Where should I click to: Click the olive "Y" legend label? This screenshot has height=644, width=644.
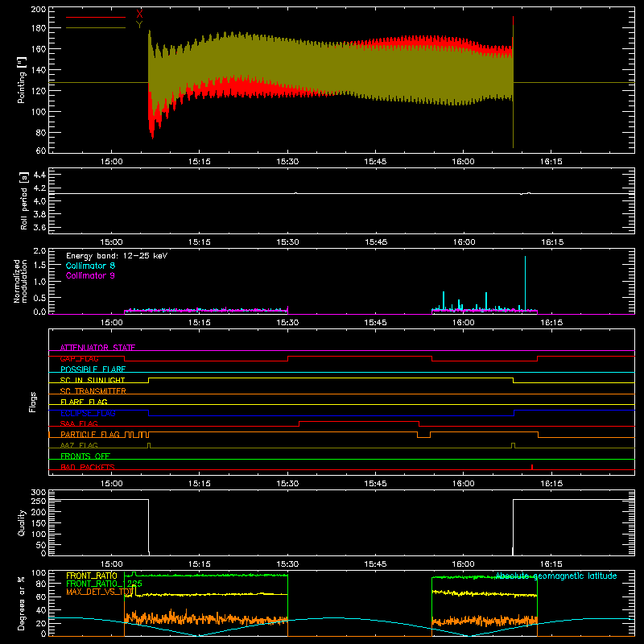pyautogui.click(x=139, y=24)
